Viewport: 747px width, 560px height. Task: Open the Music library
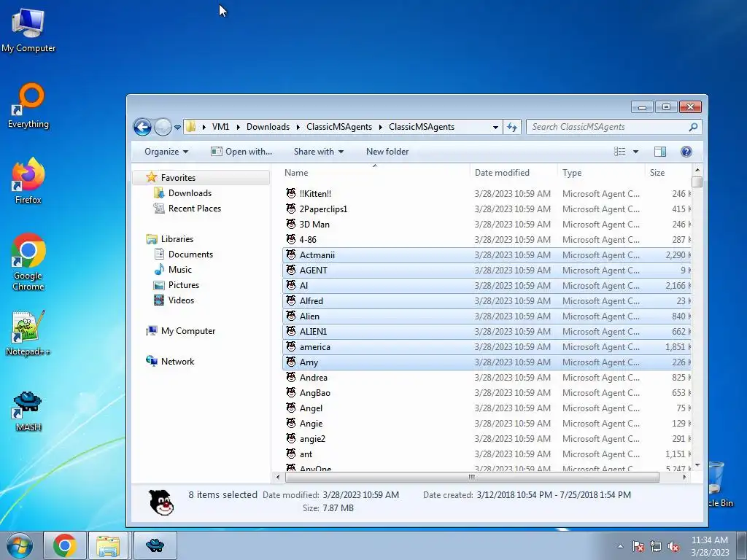click(x=179, y=270)
